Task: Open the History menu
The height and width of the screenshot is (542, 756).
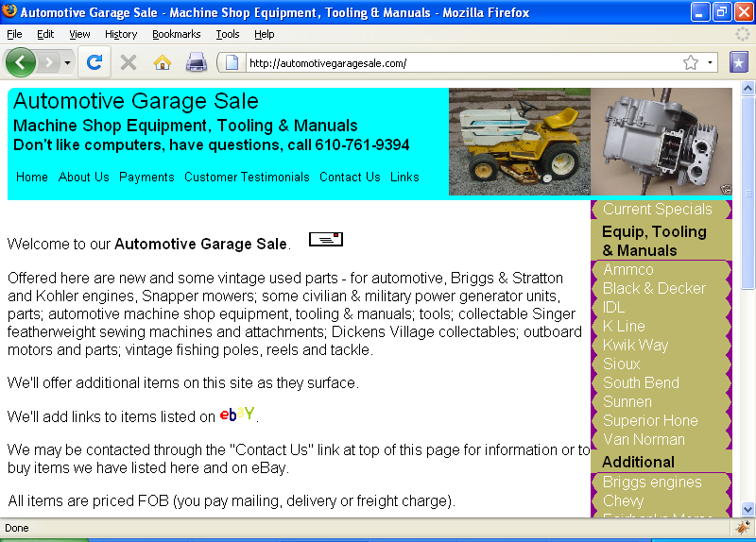Action: click(121, 34)
